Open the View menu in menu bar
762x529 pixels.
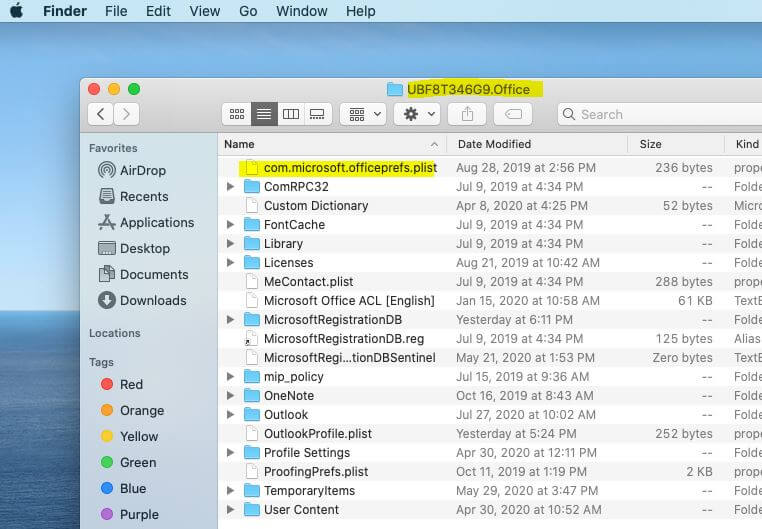click(x=204, y=11)
